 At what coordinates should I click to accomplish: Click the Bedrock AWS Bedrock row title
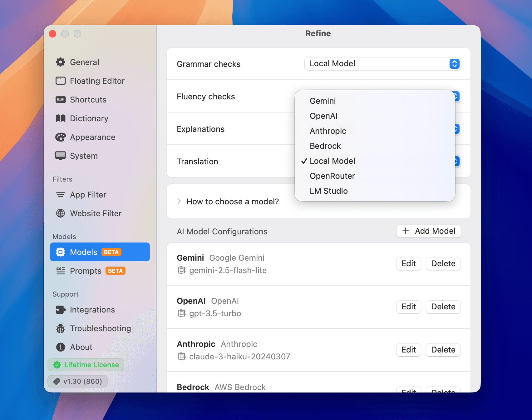(221, 387)
